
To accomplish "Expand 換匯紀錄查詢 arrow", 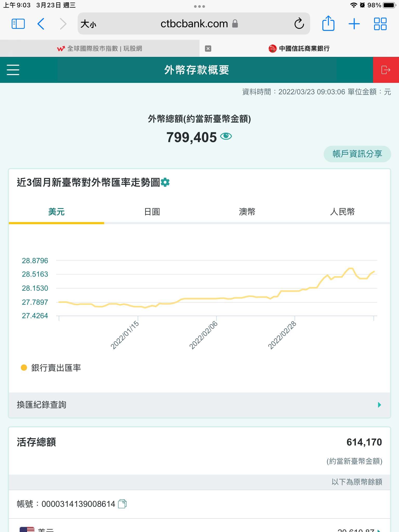I will point(379,405).
